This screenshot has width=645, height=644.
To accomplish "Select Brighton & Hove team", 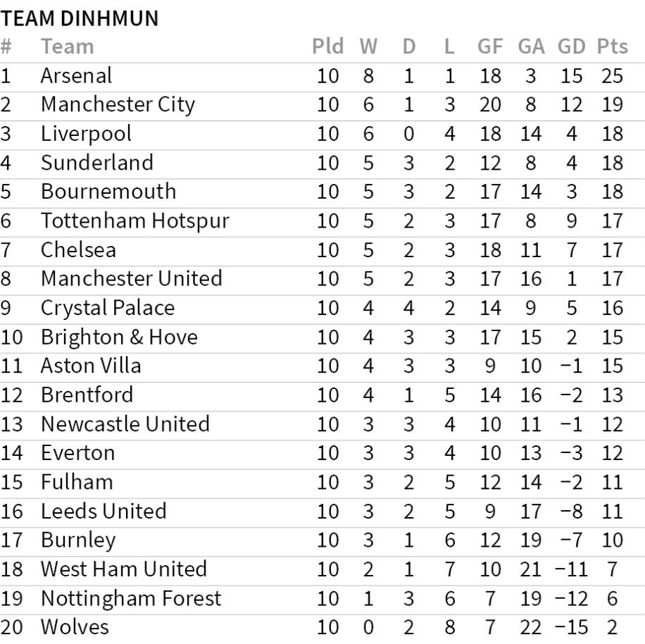I will pos(119,337).
